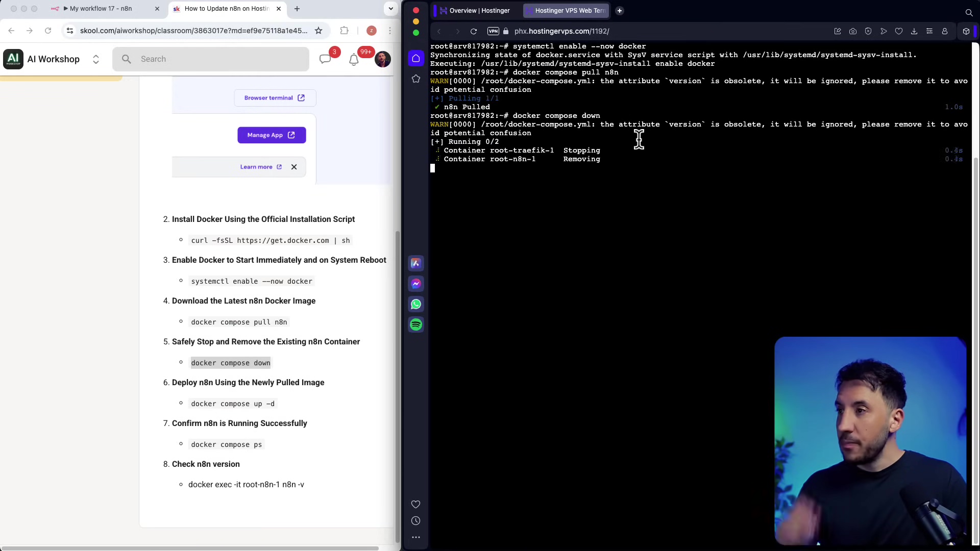Close the How to Update n8n tab
This screenshot has width=980, height=551.
pos(279,9)
